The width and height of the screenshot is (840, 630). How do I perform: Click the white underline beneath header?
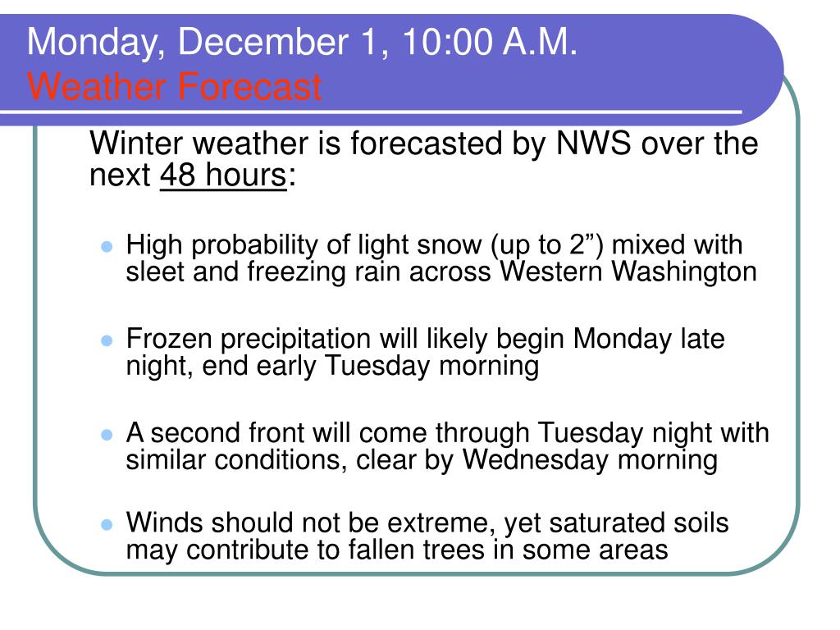(371, 112)
